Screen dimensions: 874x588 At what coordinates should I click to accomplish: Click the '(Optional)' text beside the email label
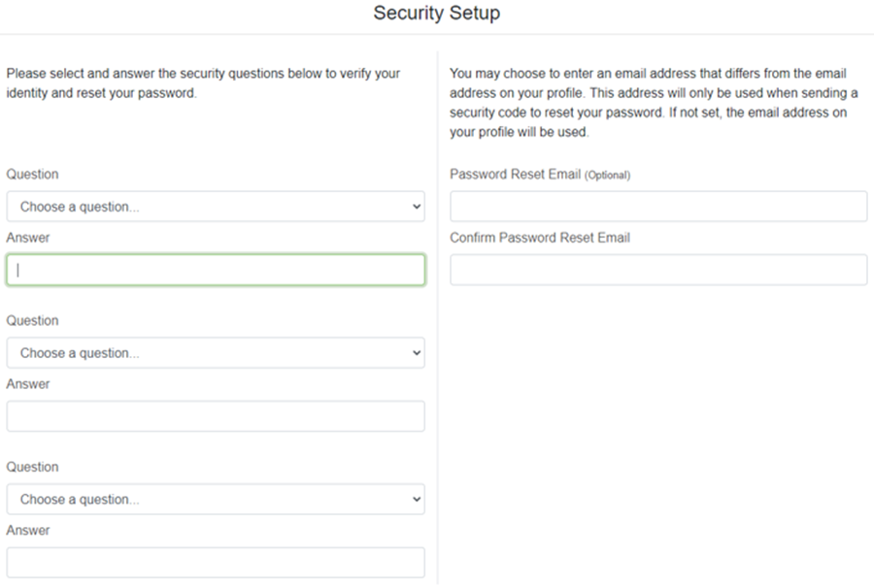click(607, 176)
